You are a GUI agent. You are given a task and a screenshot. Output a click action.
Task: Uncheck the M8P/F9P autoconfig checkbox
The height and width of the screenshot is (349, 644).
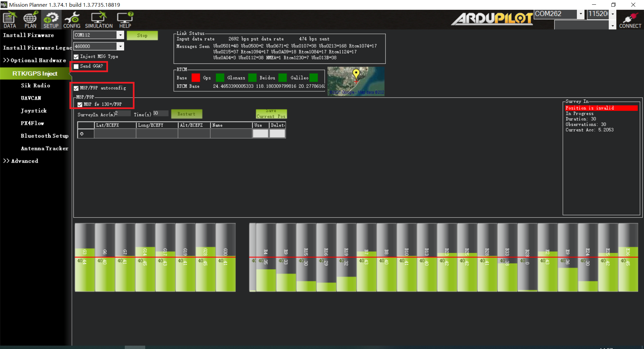(x=76, y=88)
